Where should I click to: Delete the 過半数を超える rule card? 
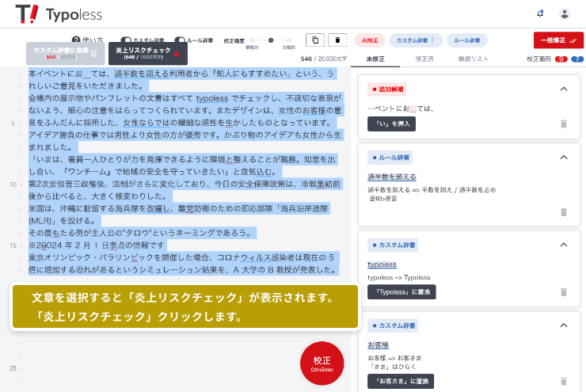(564, 212)
